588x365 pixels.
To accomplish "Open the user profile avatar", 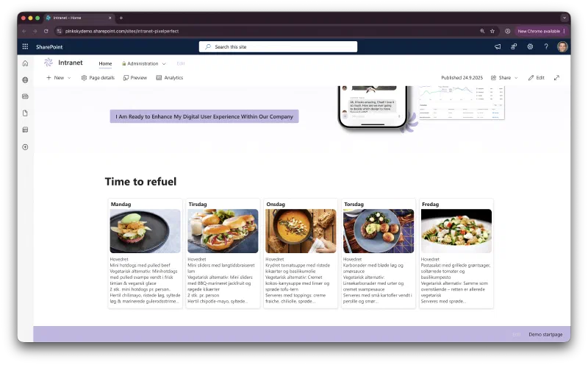I will tap(562, 46).
